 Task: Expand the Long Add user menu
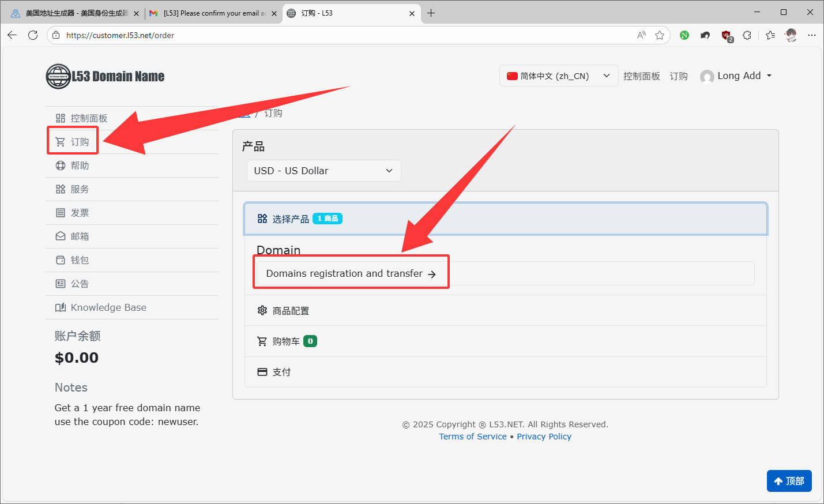click(x=736, y=76)
